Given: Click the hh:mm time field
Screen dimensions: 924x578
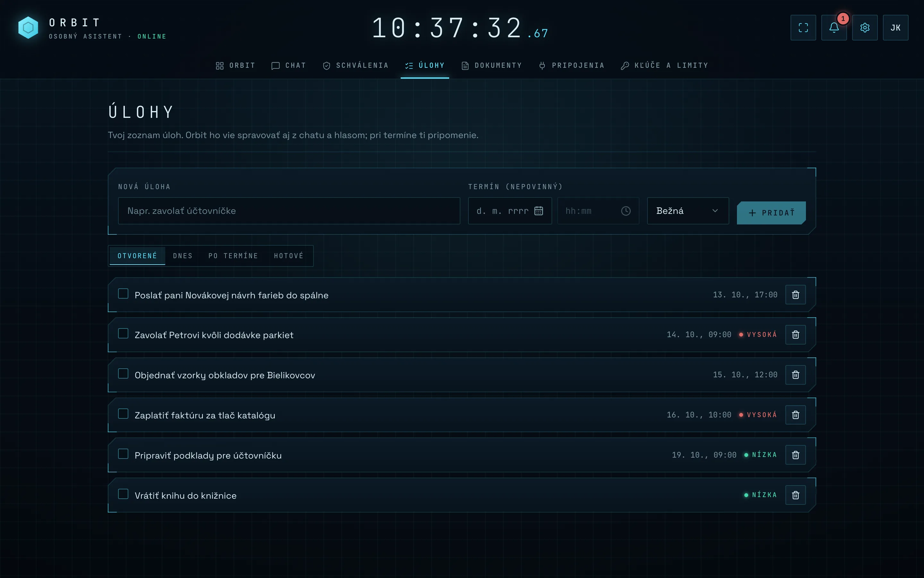Looking at the screenshot, I should tap(598, 211).
